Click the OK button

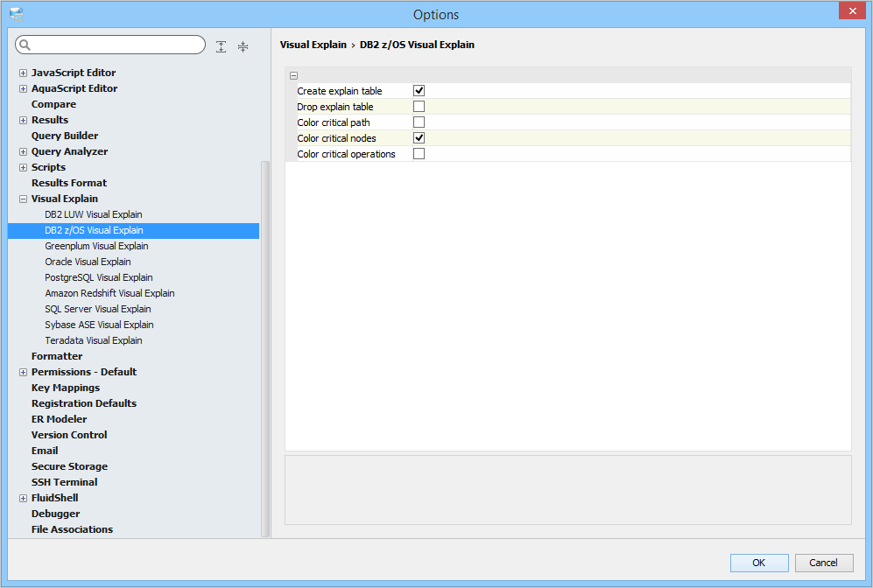pos(759,563)
